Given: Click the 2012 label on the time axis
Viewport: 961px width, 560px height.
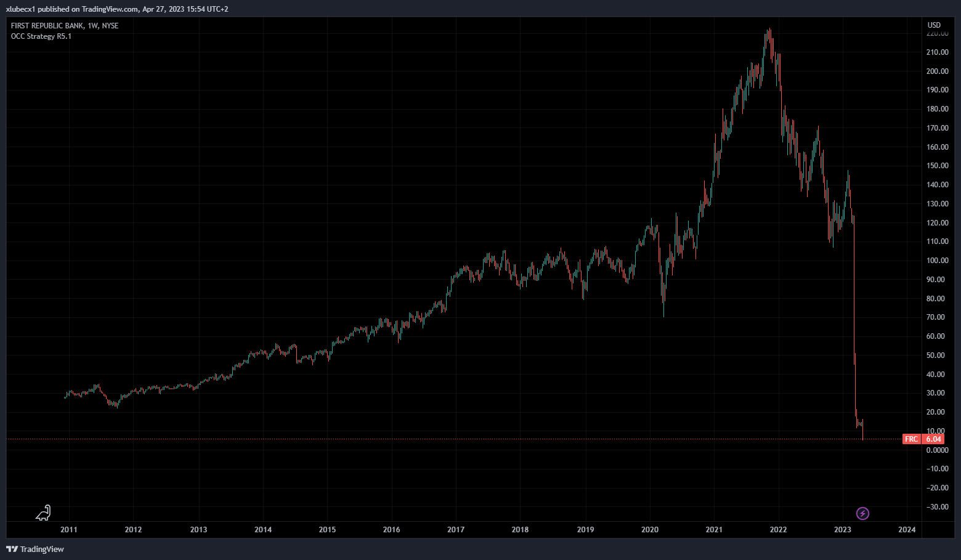Looking at the screenshot, I should pos(133,530).
